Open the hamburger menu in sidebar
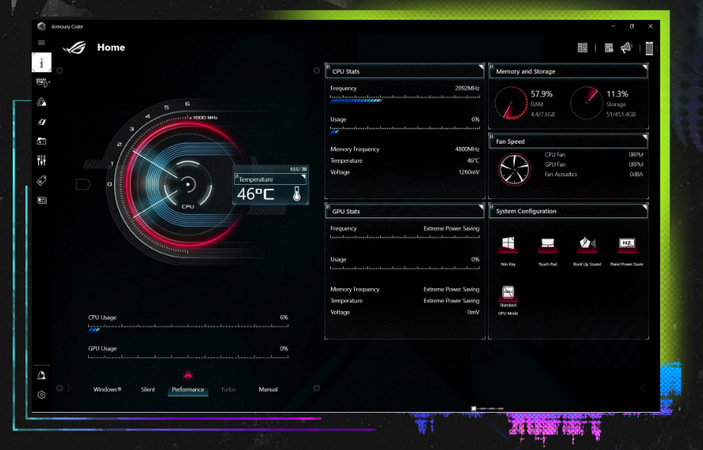This screenshot has width=703, height=450. coord(41,43)
